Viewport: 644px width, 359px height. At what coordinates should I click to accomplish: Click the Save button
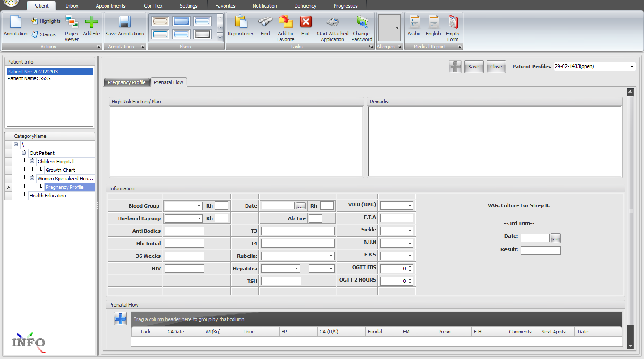tap(474, 67)
